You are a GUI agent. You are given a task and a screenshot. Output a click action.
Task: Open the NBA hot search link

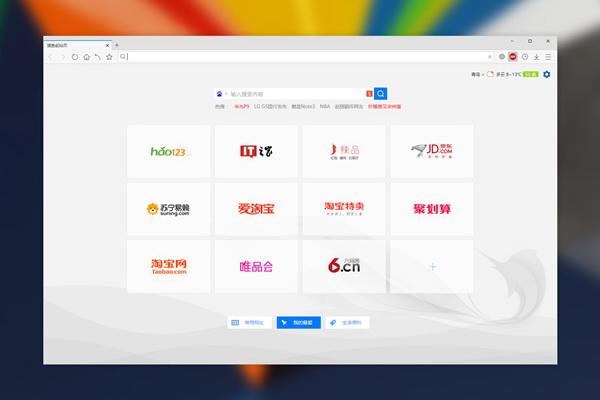click(325, 106)
